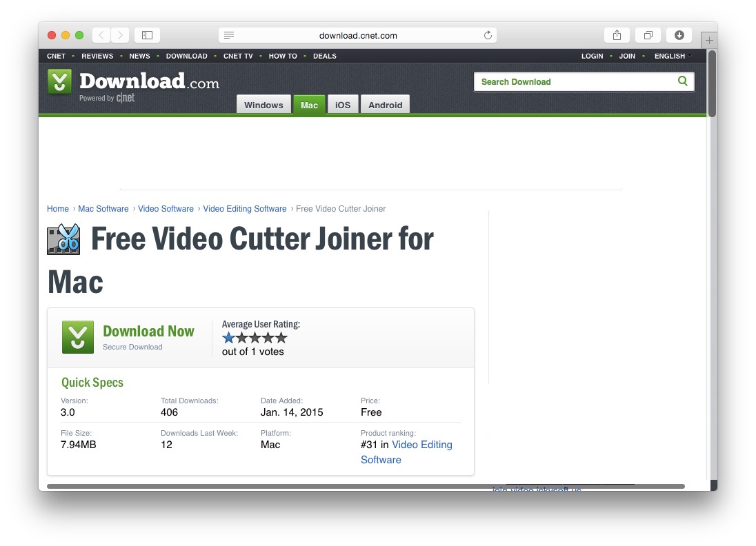This screenshot has height=546, width=756.
Task: Open the Share button in Safari toolbar
Action: [x=617, y=35]
